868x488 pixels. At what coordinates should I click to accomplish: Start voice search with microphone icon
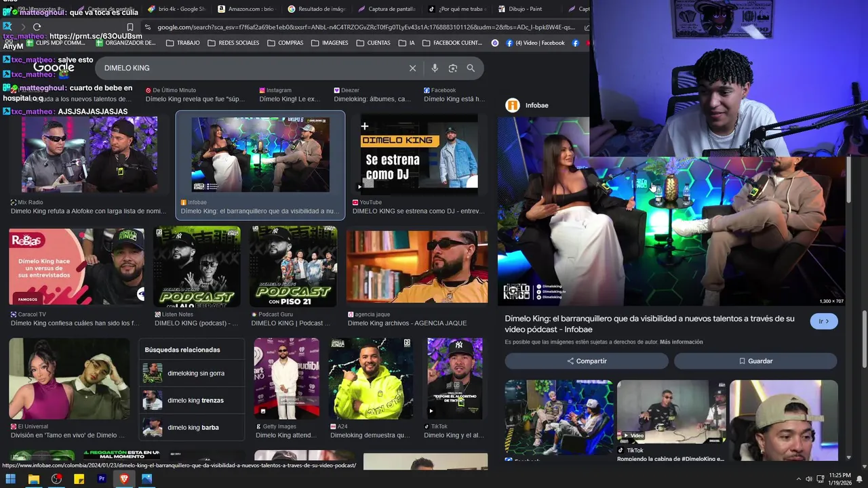[435, 68]
